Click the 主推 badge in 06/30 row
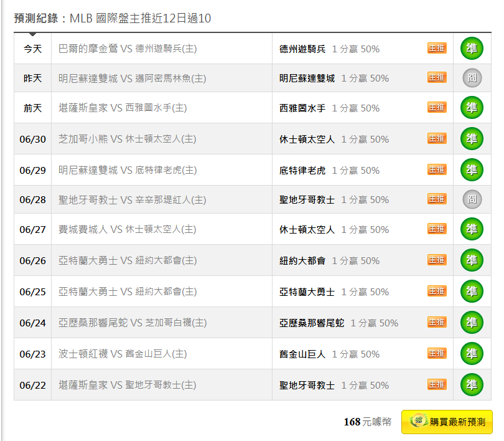This screenshot has height=441, width=504. tap(437, 138)
